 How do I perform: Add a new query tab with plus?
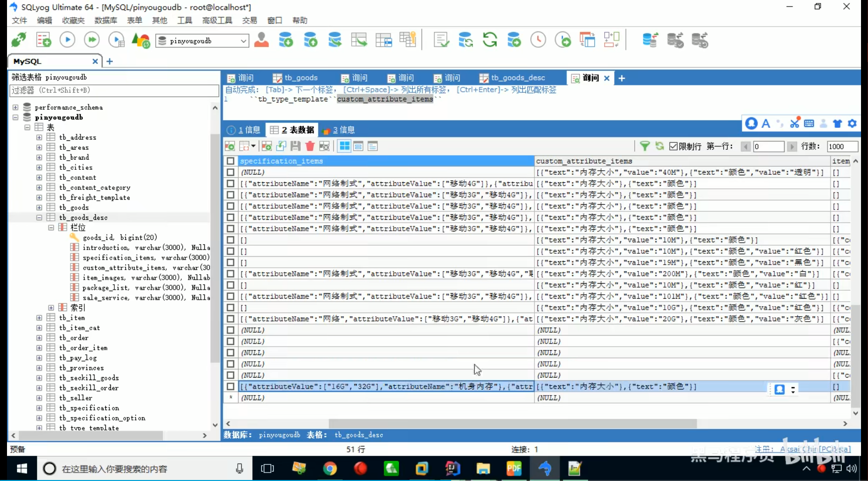tap(622, 78)
